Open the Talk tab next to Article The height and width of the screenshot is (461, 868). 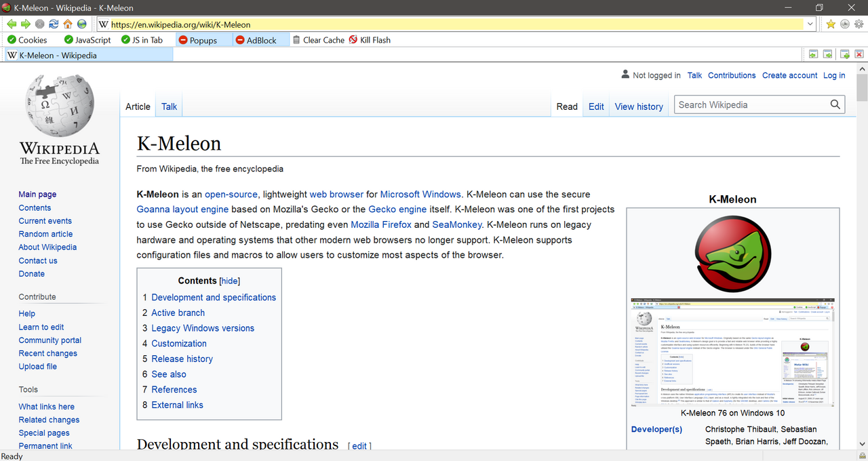[x=169, y=106]
